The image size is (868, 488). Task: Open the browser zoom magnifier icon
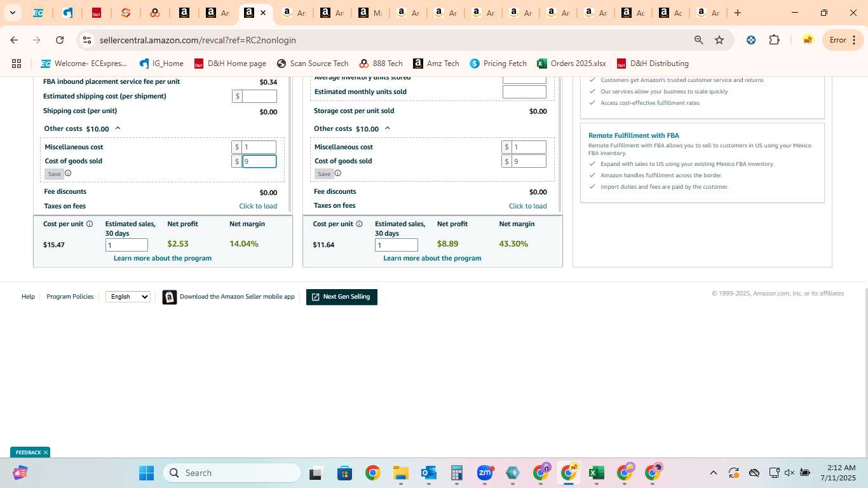[699, 40]
